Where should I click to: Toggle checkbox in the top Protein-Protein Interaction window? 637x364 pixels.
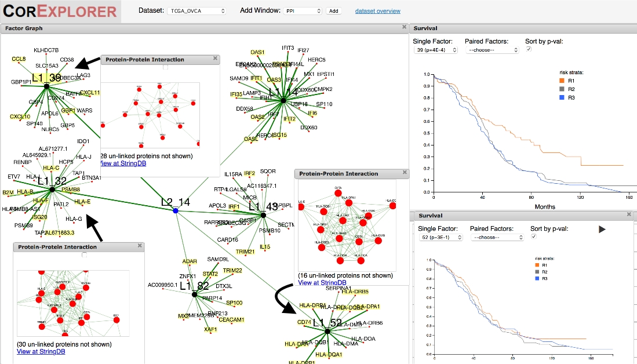[x=165, y=67]
